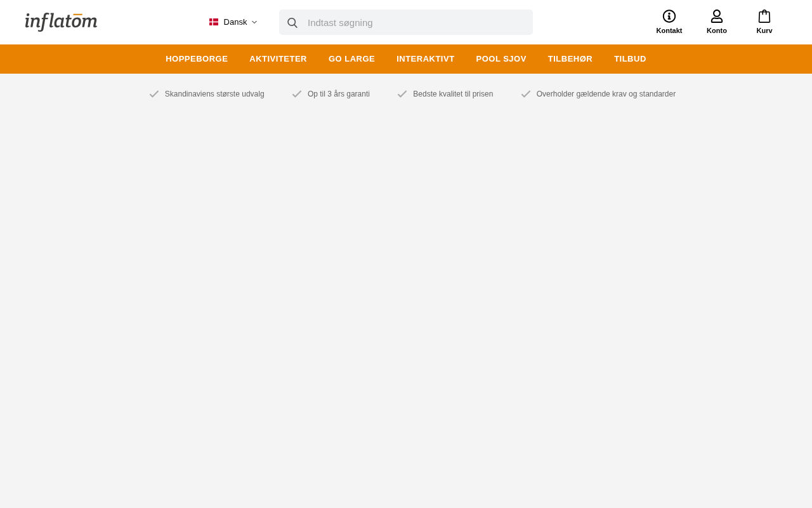
Task: Open the Kontakt info icon
Action: pyautogui.click(x=669, y=17)
